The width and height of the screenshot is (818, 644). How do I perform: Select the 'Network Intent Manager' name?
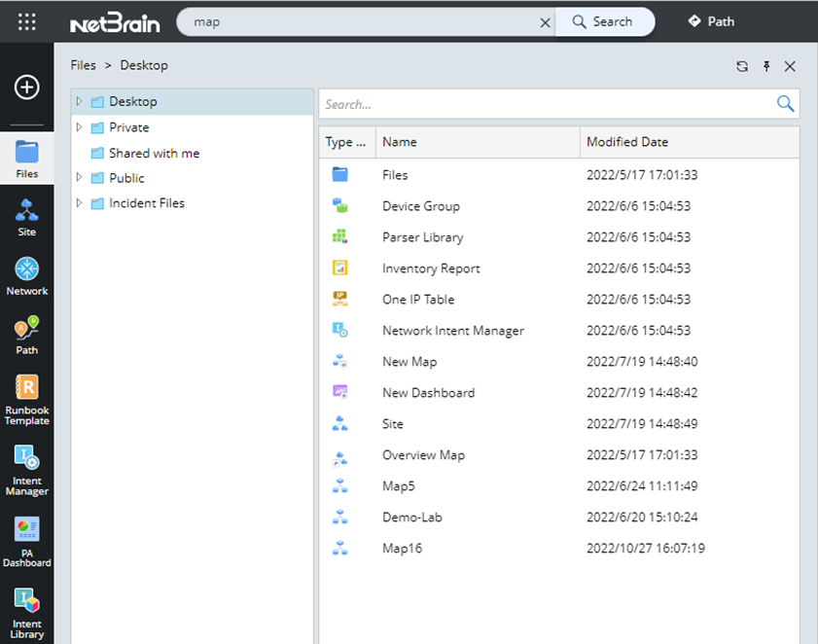click(453, 331)
